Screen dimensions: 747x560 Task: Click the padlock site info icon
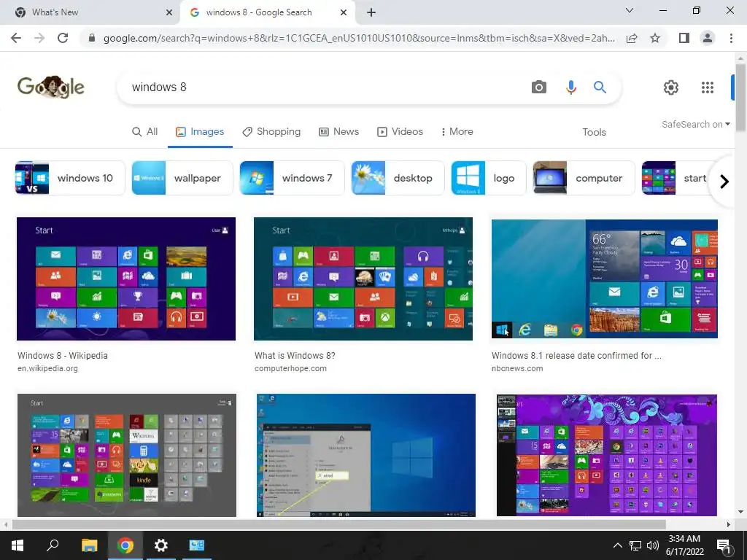coord(92,38)
